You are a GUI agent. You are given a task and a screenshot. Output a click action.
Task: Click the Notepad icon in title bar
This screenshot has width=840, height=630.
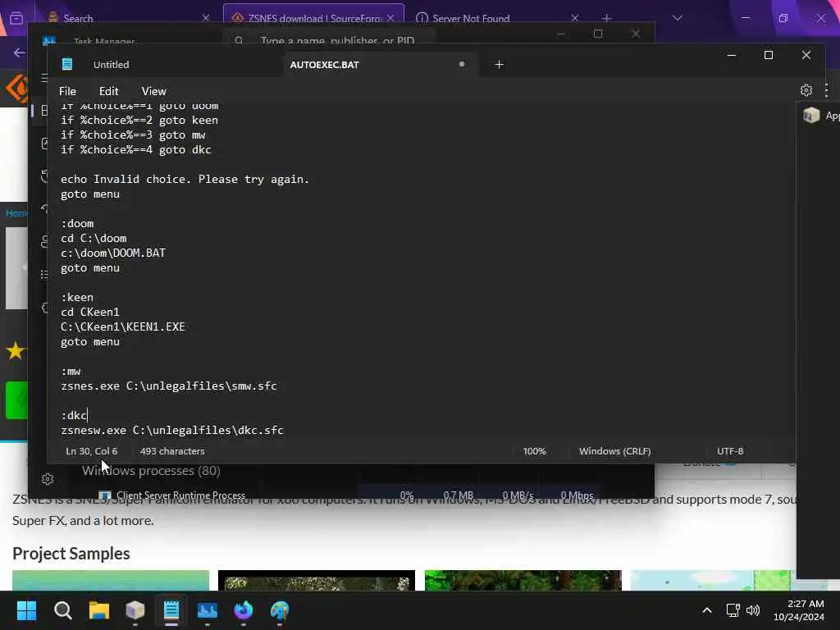(x=67, y=64)
